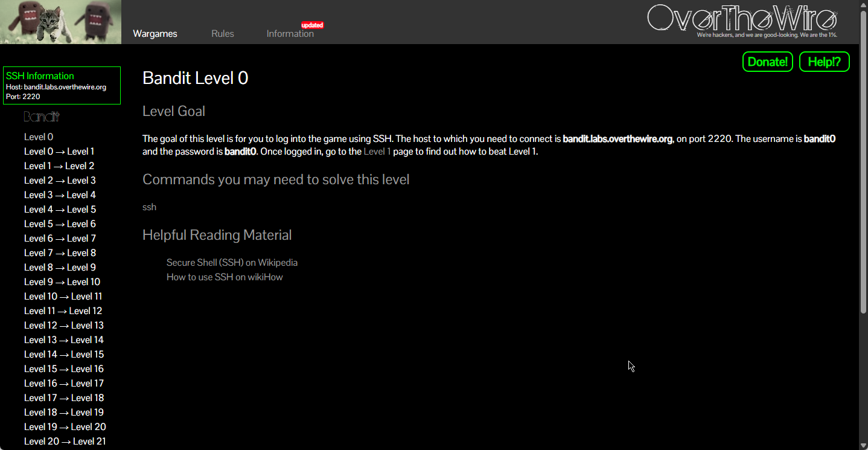Visit Level 16 → Level 17
The width and height of the screenshot is (868, 450).
pos(64,384)
